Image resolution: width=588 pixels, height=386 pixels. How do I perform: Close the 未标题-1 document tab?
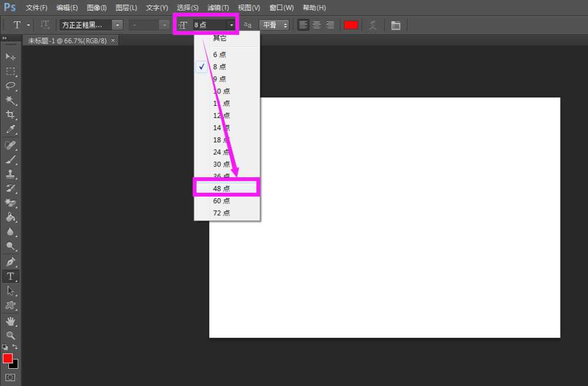pyautogui.click(x=113, y=40)
